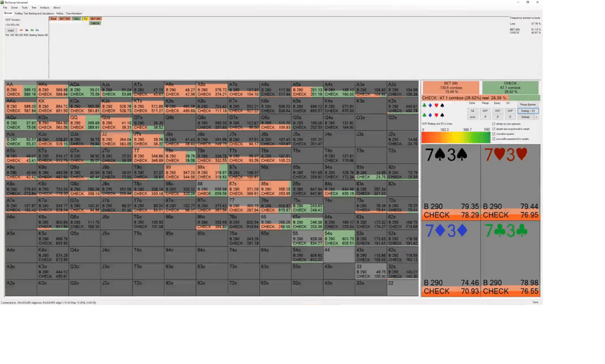Switch to the Tree information tab
Screen dimensions: 605x364
pyautogui.click(x=74, y=13)
